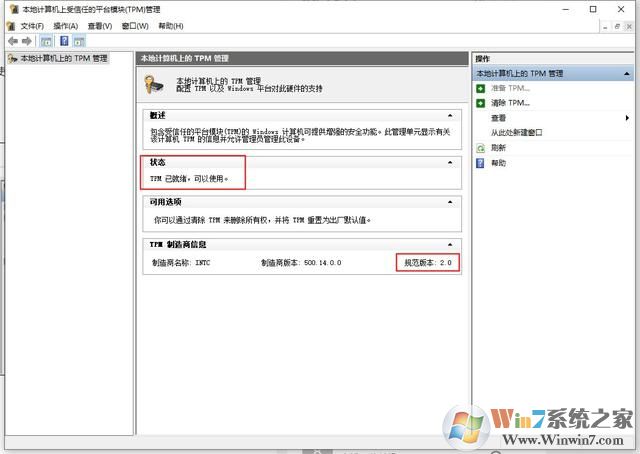
Task: Click the Forward arrow in toolbar
Action: [27, 41]
